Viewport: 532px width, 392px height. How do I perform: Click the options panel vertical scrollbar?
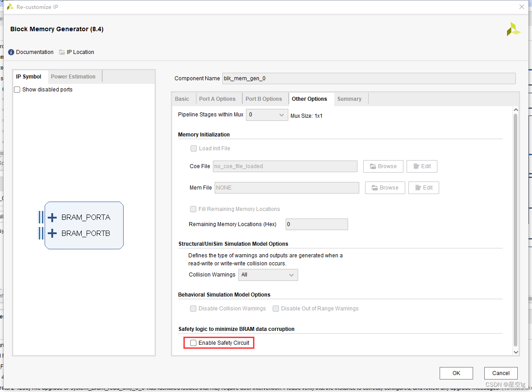click(x=515, y=231)
